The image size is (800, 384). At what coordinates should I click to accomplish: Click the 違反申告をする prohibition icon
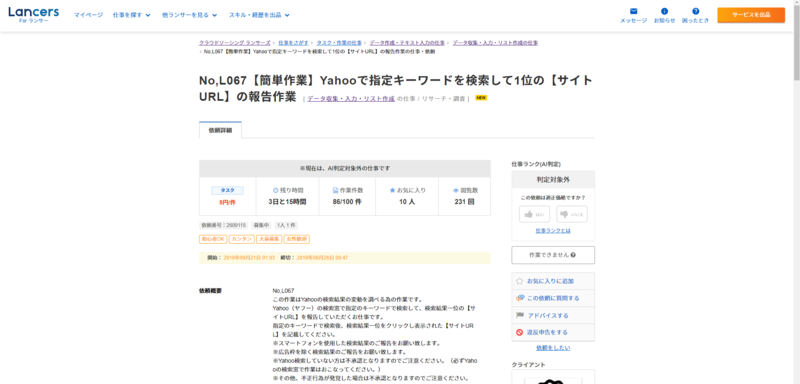click(x=519, y=332)
